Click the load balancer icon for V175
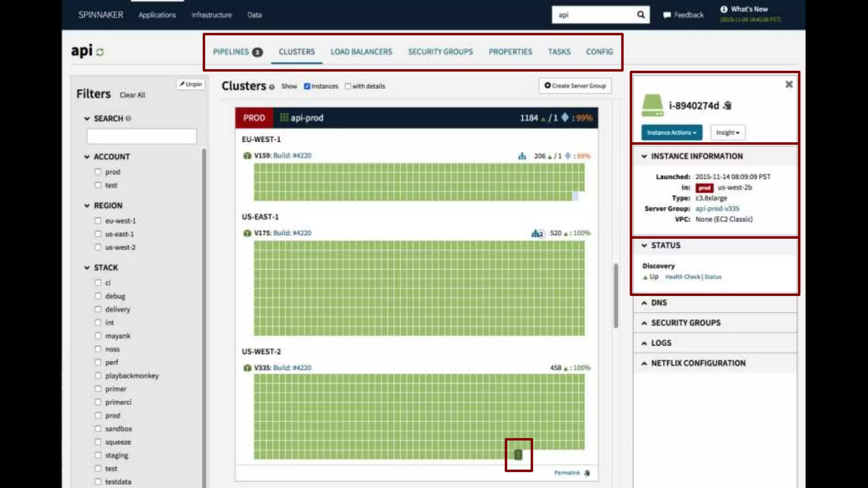The height and width of the screenshot is (488, 868). (537, 233)
